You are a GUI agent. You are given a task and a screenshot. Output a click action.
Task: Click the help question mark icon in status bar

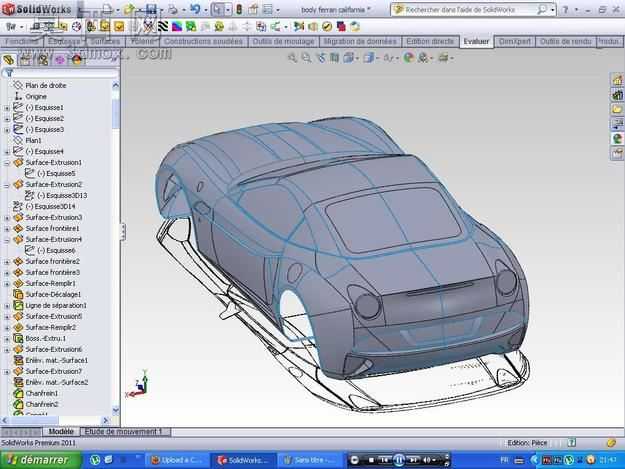click(572, 442)
